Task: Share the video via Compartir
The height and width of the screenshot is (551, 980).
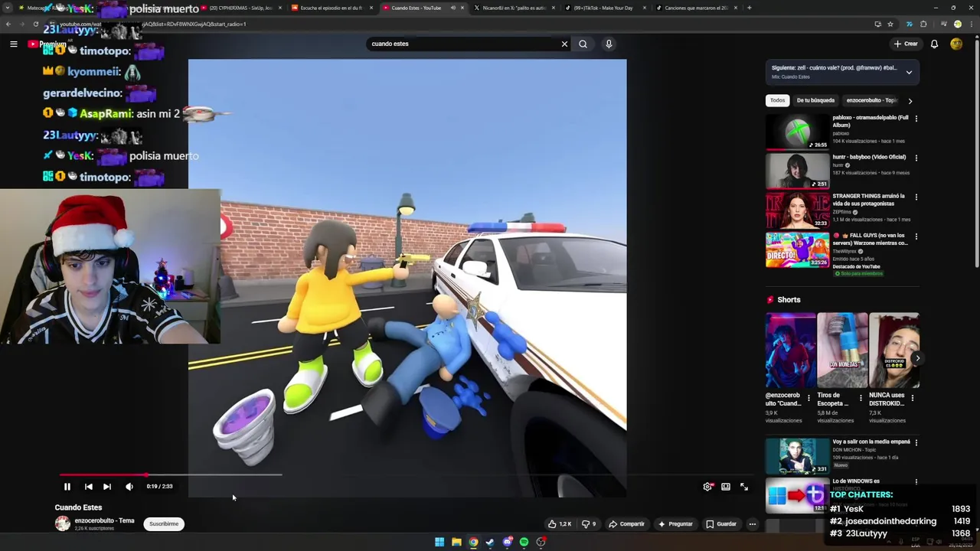Action: click(x=627, y=524)
